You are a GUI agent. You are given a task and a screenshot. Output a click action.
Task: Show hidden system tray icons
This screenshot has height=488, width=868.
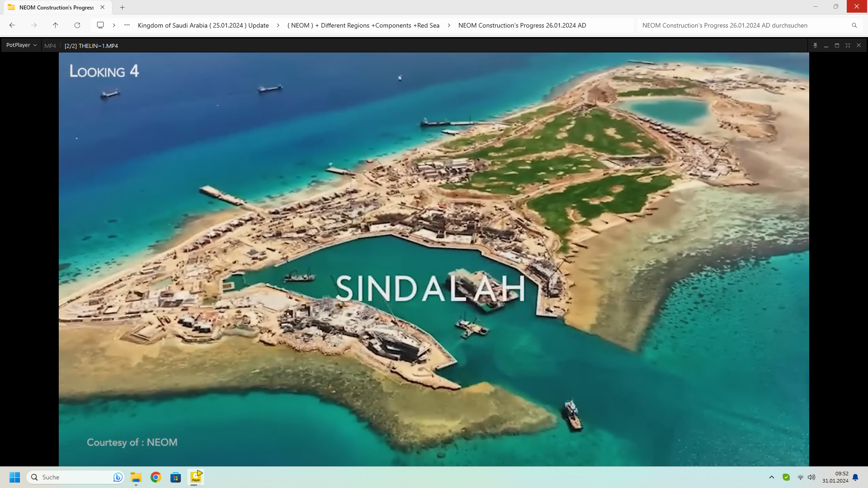tap(772, 477)
